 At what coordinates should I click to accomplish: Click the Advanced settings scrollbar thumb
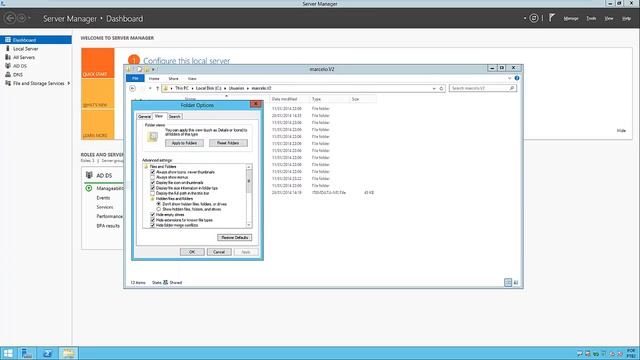[x=249, y=181]
